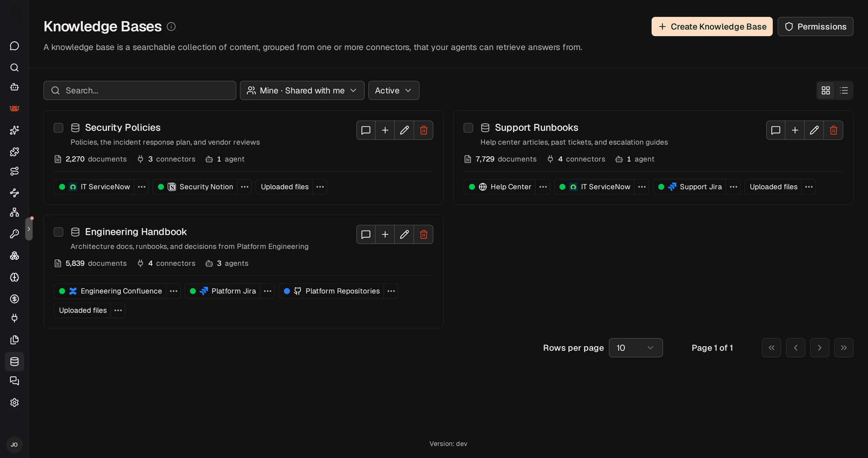Viewport: 868px width, 458px height.
Task: Open the Mine · Shared with me filter
Action: tap(302, 90)
